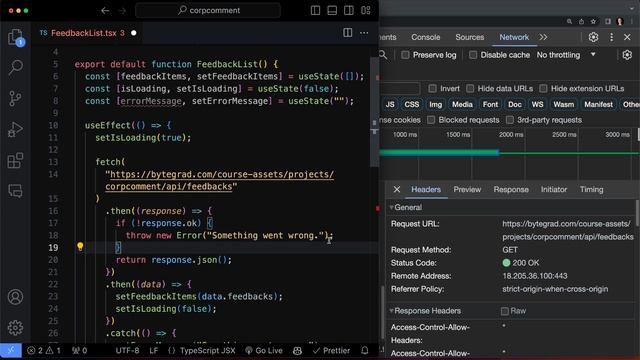Image resolution: width=640 pixels, height=360 pixels.
Task: Open the Explorer view in activity bar
Action: (15, 38)
